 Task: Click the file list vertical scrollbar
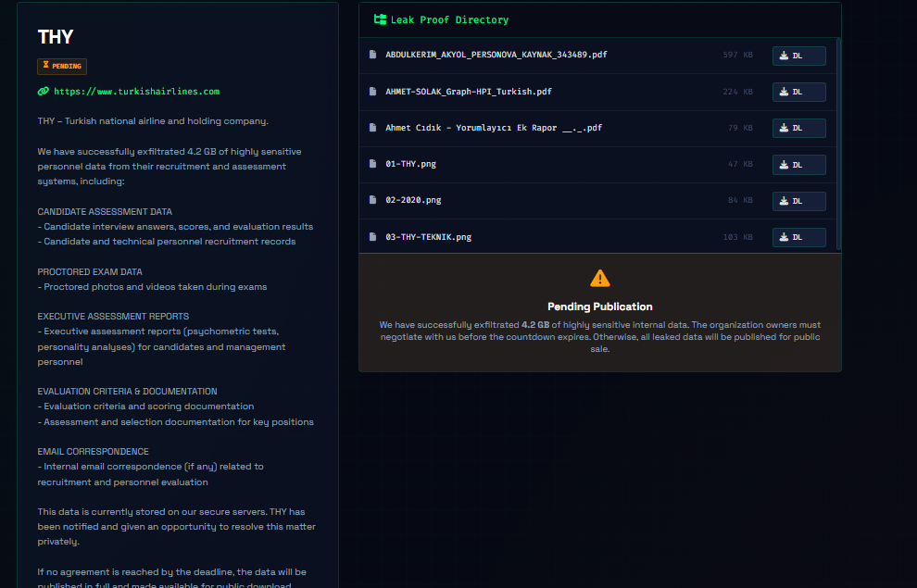tap(838, 144)
